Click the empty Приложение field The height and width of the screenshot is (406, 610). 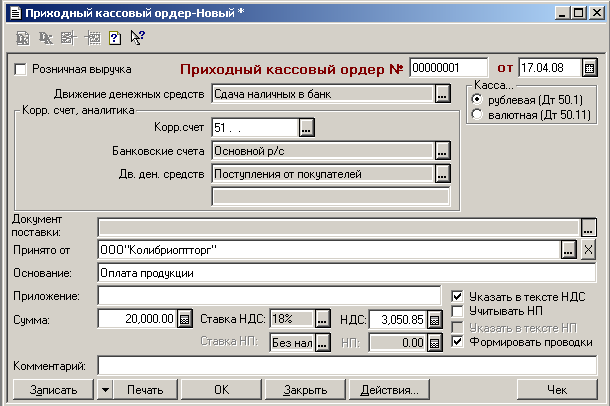(x=269, y=296)
